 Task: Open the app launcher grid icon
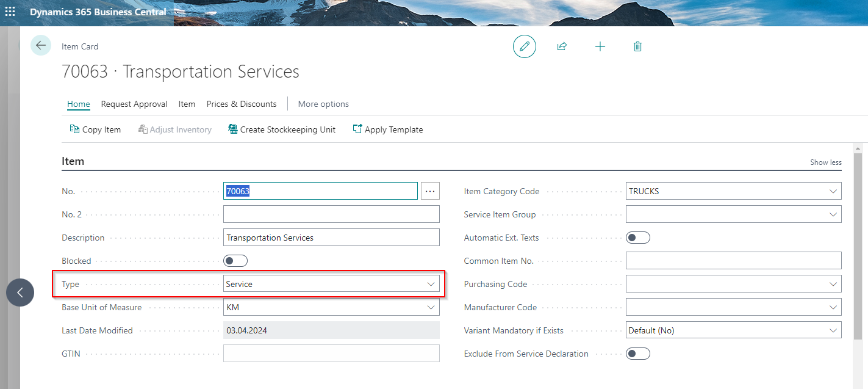click(9, 12)
